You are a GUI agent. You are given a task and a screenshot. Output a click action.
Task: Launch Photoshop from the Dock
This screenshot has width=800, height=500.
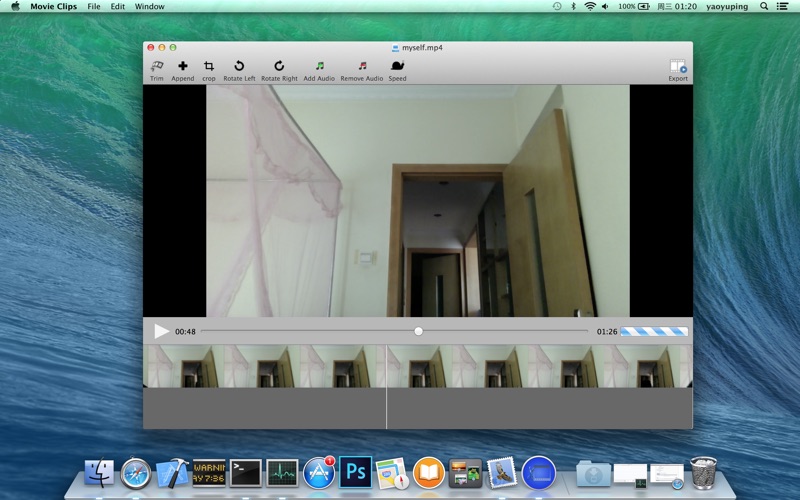(x=356, y=472)
